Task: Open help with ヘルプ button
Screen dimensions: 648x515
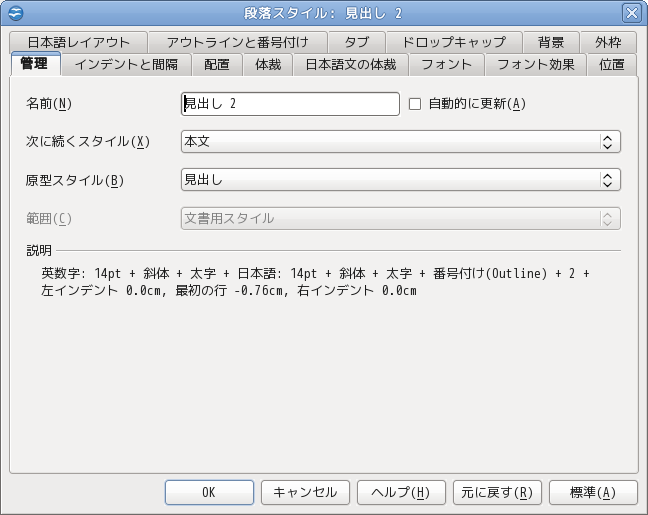Action: [x=401, y=492]
